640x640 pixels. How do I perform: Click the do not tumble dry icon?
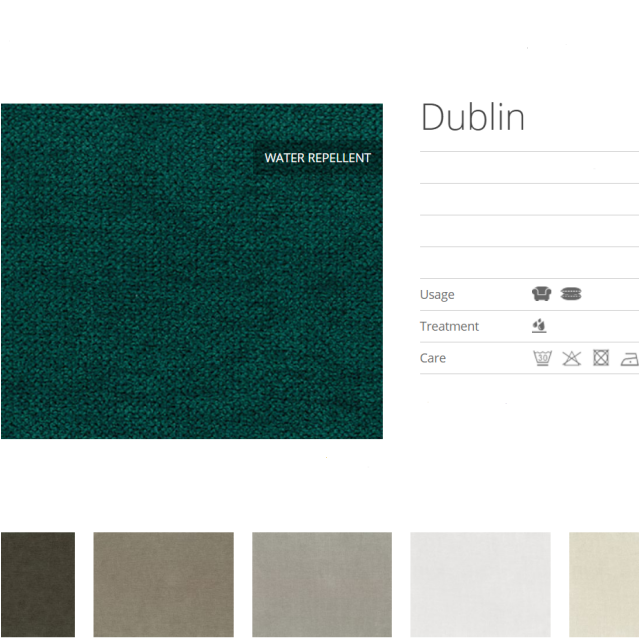[600, 358]
